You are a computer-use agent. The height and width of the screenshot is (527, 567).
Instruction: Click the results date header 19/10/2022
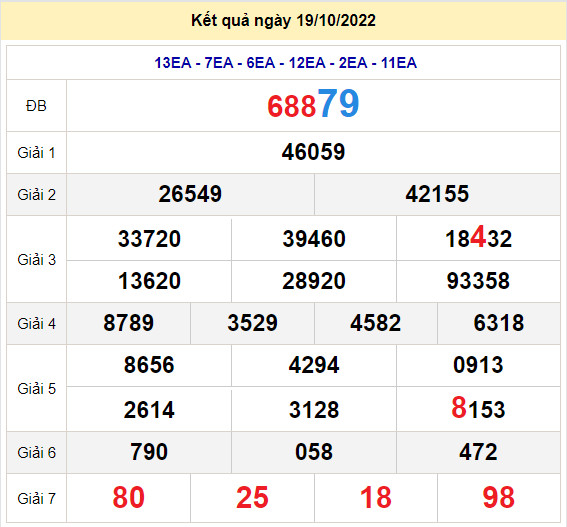284,21
